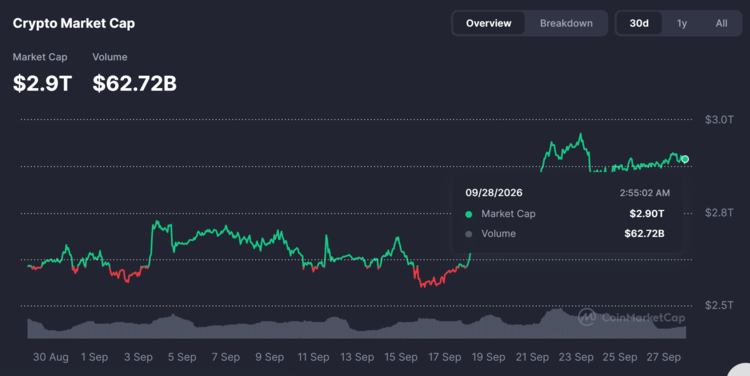Click the current data point marker on chart
750x376 pixels.
(x=685, y=159)
